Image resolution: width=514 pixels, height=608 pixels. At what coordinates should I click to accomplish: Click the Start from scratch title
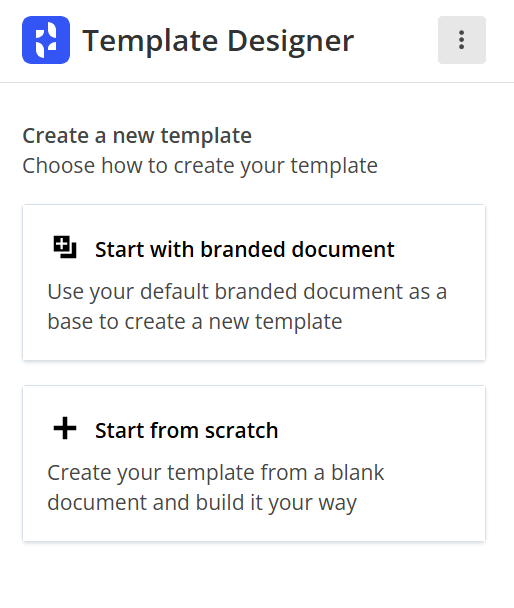186,430
